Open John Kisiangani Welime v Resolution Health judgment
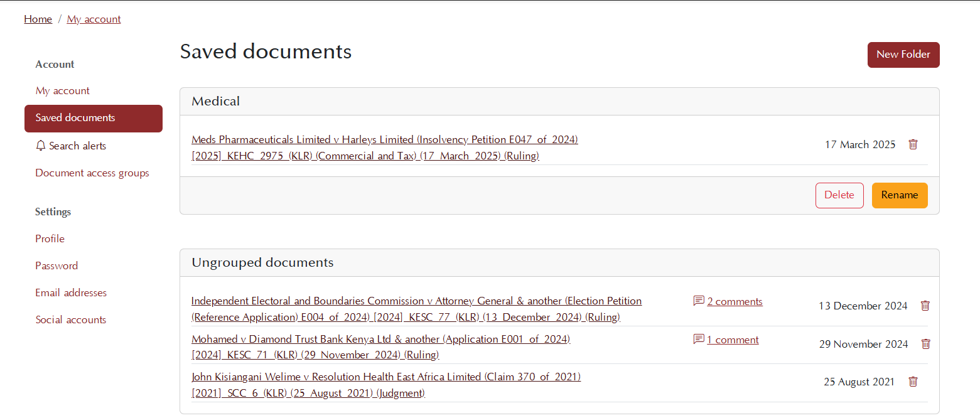The image size is (980, 418). click(x=386, y=385)
